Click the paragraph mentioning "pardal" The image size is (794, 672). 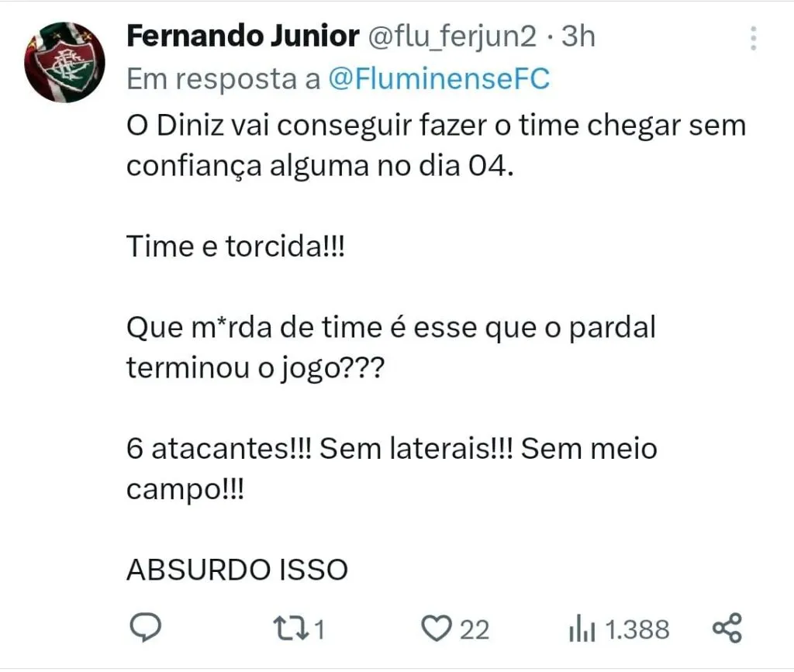[x=391, y=348]
